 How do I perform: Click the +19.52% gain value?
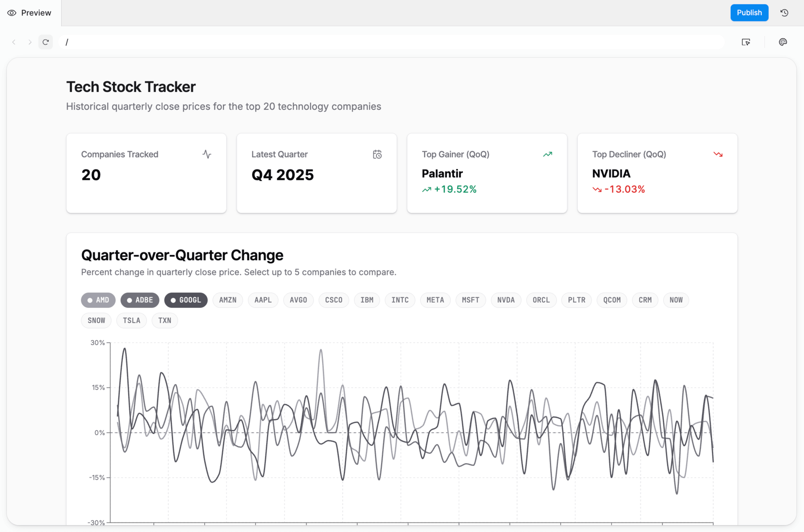coord(456,190)
